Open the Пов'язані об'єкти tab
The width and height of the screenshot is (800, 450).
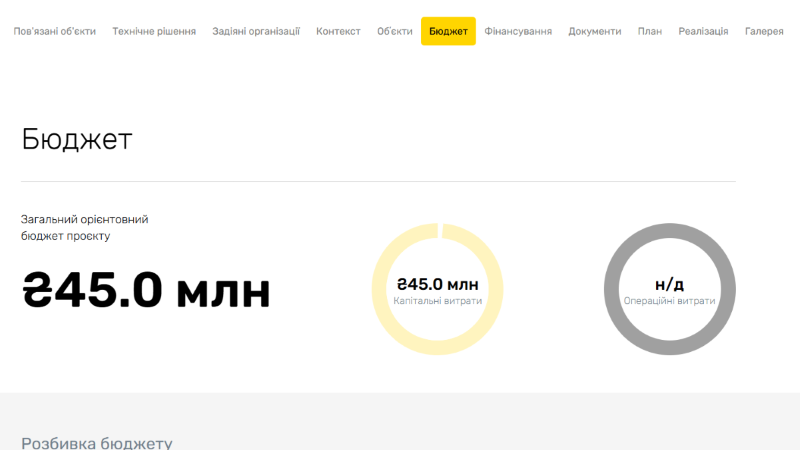click(55, 32)
